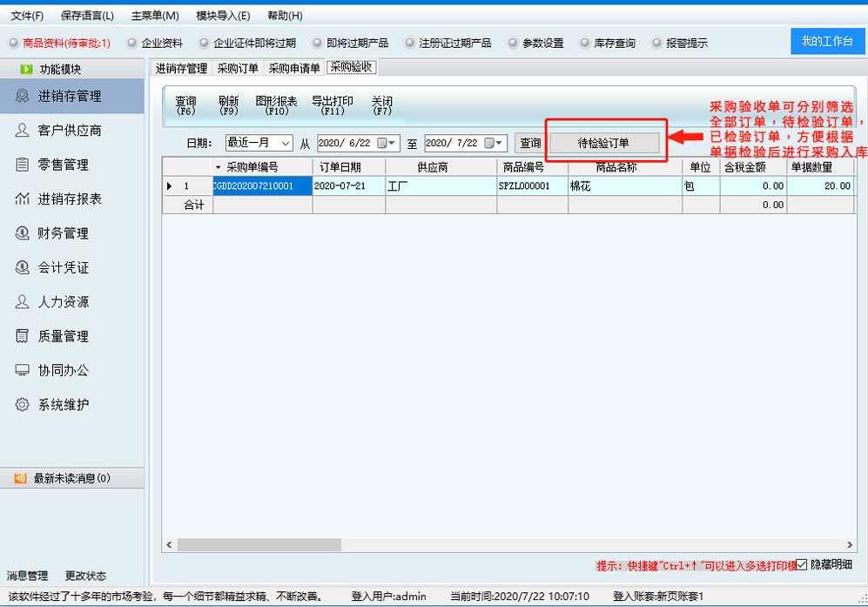The width and height of the screenshot is (868, 607).
Task: Click the scrollbar right arrow
Action: (x=849, y=545)
